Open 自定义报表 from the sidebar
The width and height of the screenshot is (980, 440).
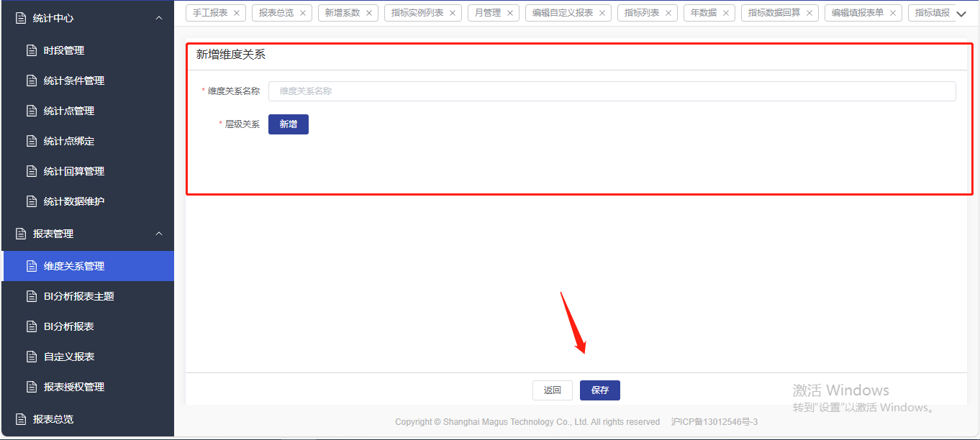coord(69,357)
